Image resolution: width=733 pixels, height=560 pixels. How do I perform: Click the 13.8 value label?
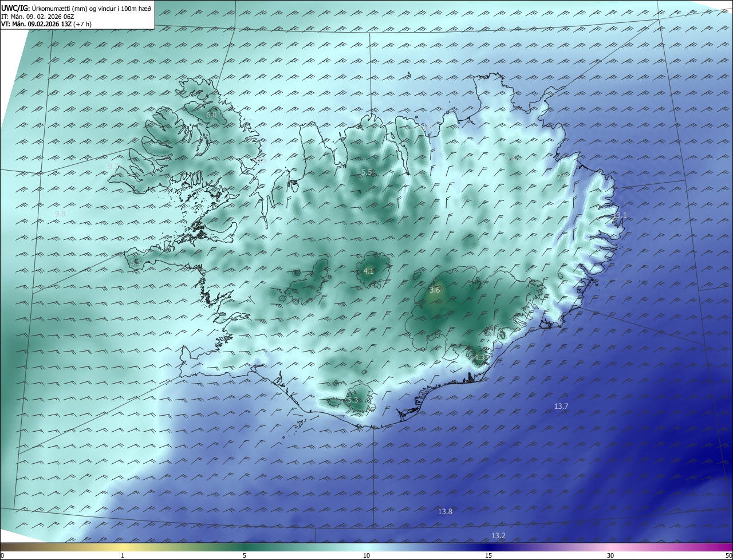pyautogui.click(x=445, y=512)
